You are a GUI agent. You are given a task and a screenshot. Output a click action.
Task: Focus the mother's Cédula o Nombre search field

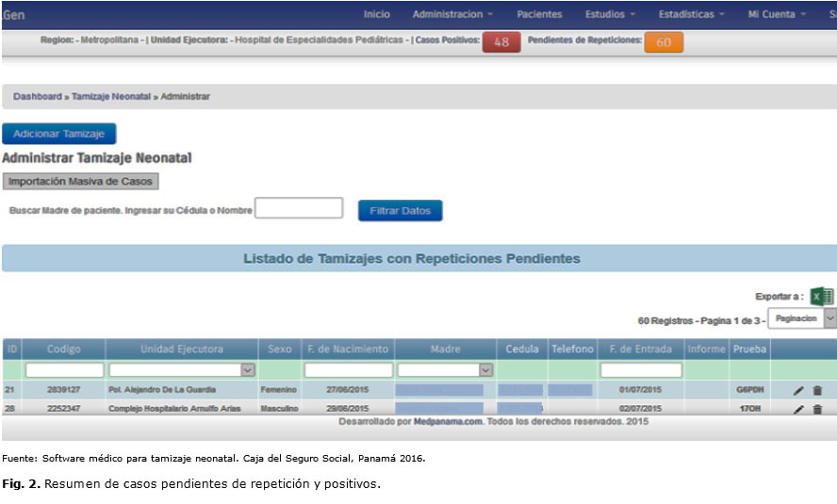click(299, 208)
